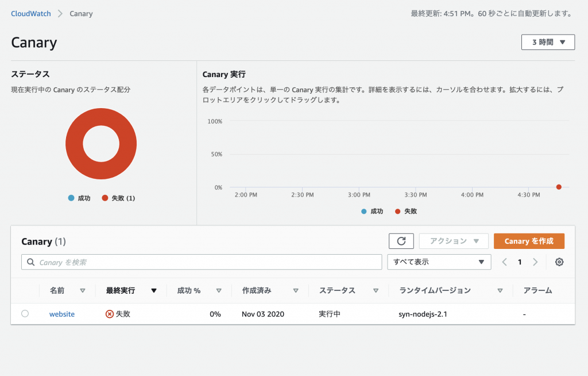
Task: Select the website canary radio button
Action: [25, 314]
